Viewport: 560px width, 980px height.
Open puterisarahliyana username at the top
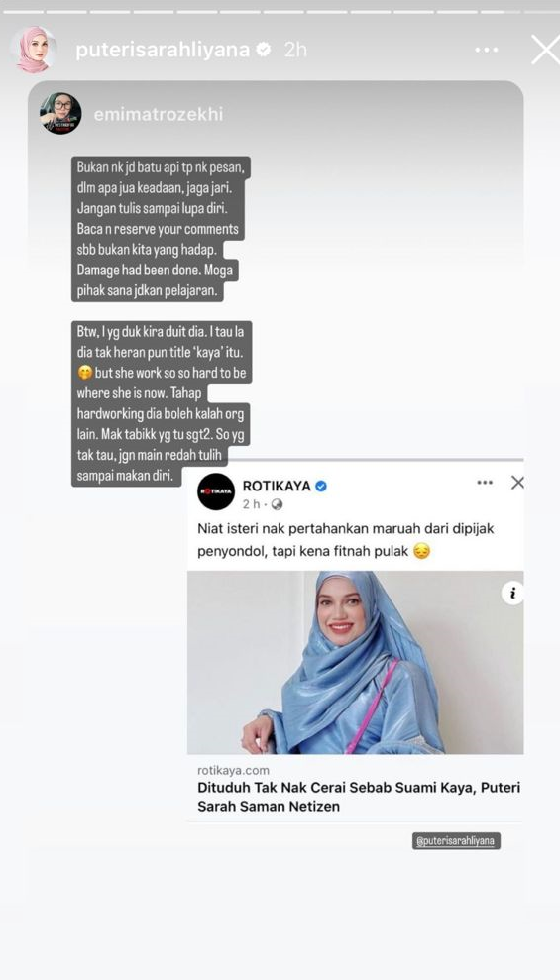click(x=163, y=50)
